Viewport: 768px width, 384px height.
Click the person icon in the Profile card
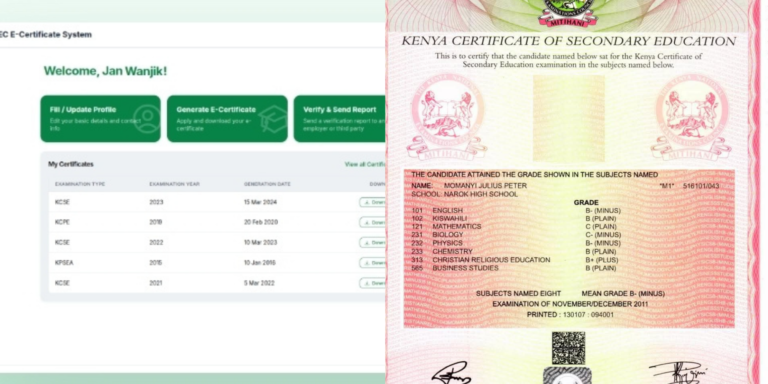coord(146,119)
